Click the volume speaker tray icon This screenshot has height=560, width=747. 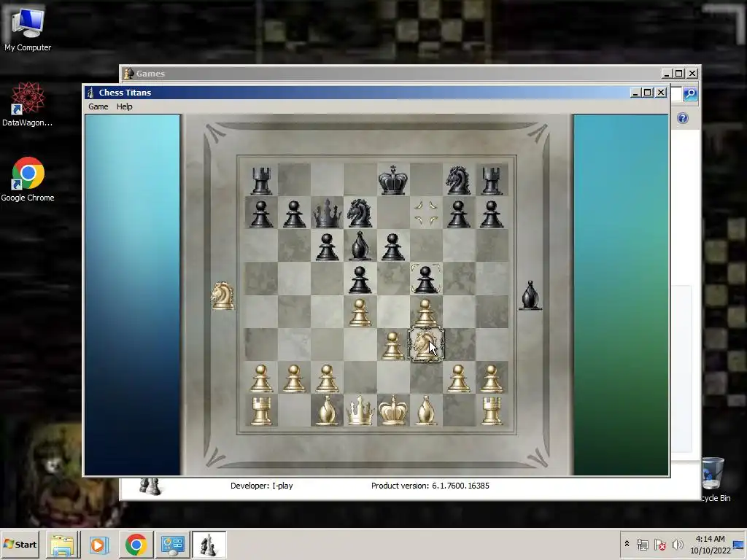click(x=677, y=544)
